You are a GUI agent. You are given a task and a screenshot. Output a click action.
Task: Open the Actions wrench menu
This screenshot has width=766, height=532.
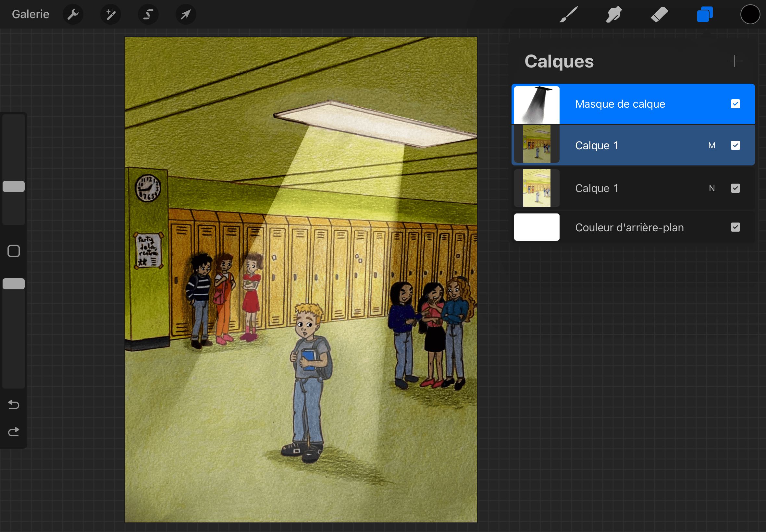(73, 14)
